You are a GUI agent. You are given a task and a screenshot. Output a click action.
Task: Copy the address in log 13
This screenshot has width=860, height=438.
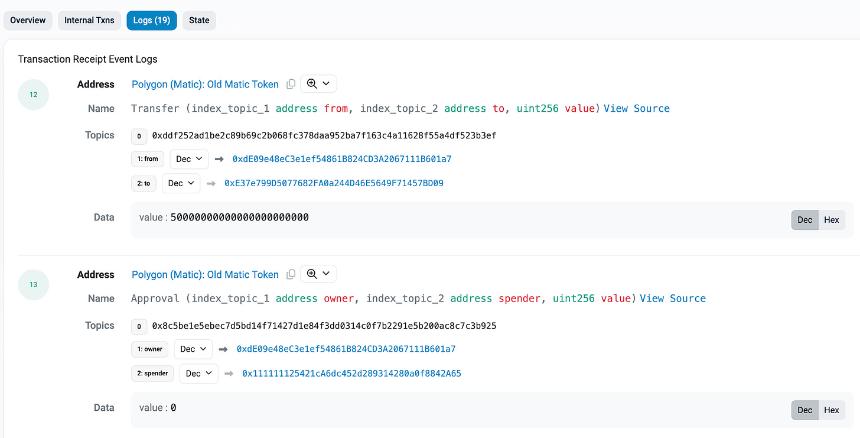point(291,274)
